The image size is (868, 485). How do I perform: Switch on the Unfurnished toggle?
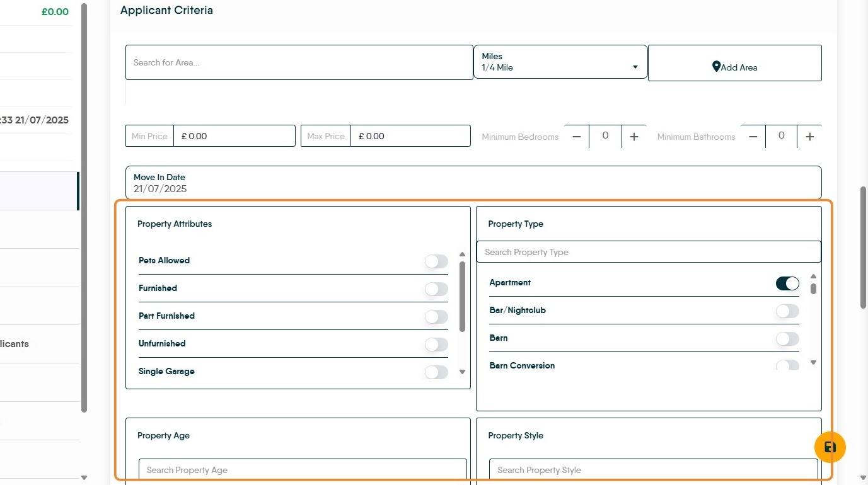point(436,345)
